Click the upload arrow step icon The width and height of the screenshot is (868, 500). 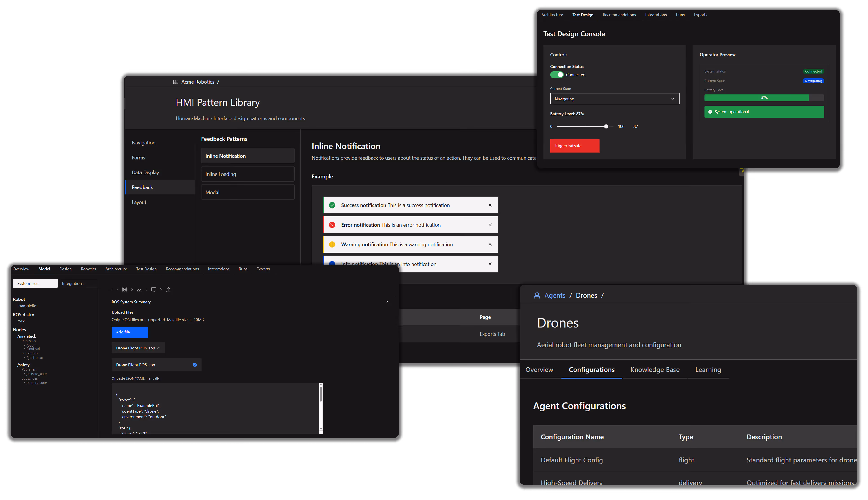pyautogui.click(x=168, y=289)
